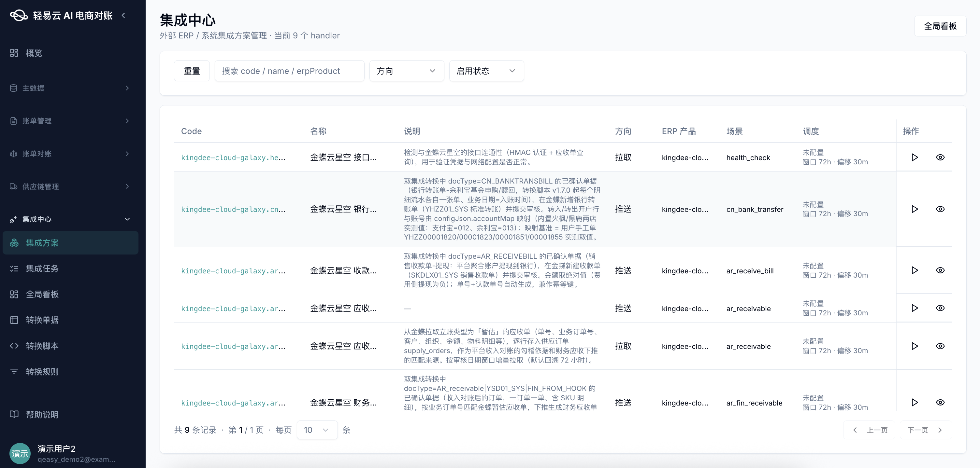Open the 帮助说明 help page
The width and height of the screenshot is (980, 468).
pos(70,414)
